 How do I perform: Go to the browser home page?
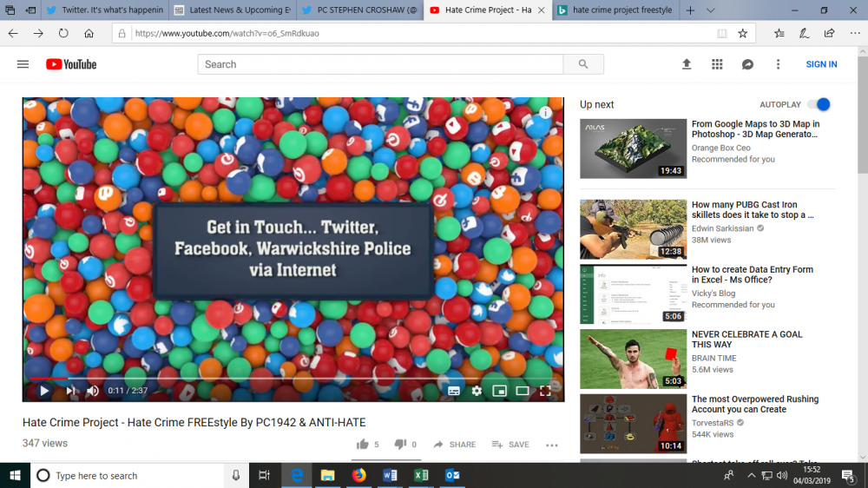[89, 33]
